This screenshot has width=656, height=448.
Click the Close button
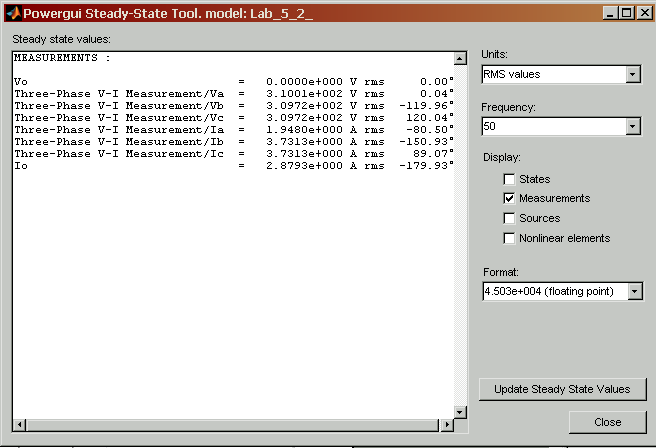(x=607, y=422)
